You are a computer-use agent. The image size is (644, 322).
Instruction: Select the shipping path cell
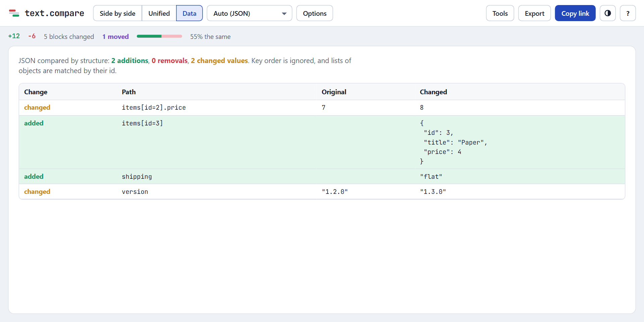(137, 177)
